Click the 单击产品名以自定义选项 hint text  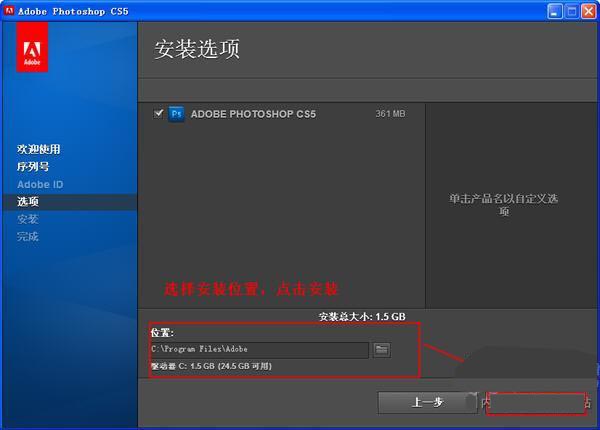(x=504, y=205)
